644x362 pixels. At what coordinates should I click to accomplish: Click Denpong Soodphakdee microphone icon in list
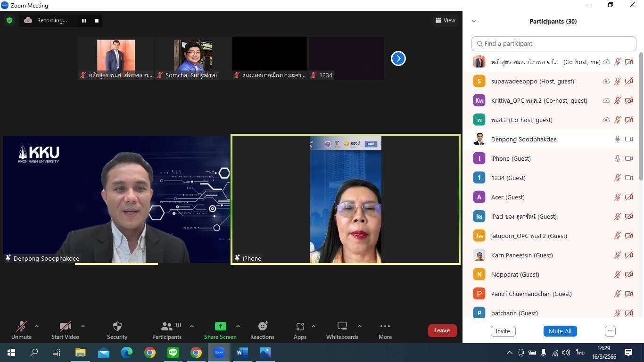click(617, 139)
